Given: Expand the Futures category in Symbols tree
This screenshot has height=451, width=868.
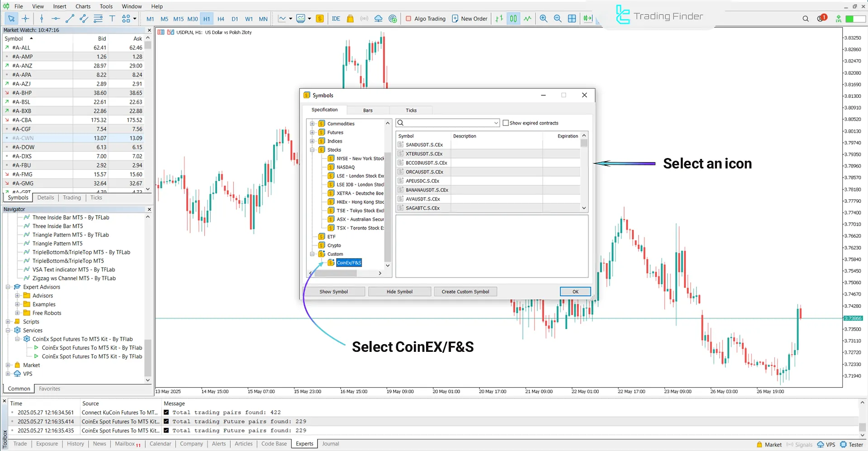Looking at the screenshot, I should pyautogui.click(x=312, y=132).
